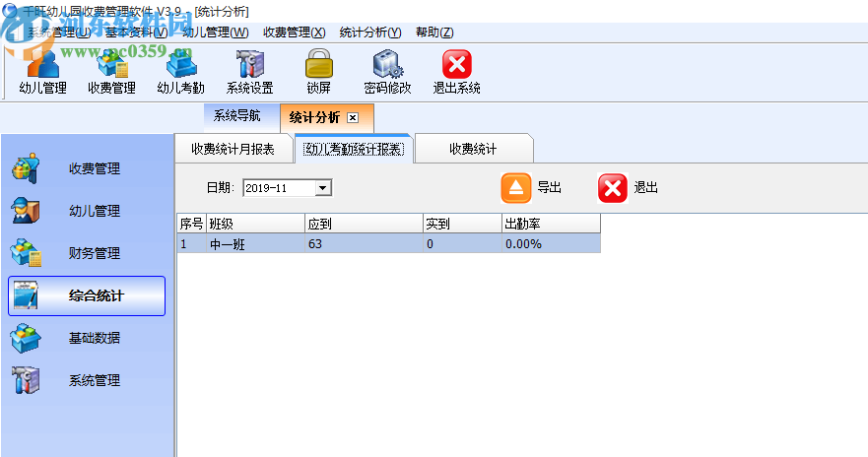Select the 中一班 class cell
Viewport: 868px width, 457px height.
(x=255, y=244)
